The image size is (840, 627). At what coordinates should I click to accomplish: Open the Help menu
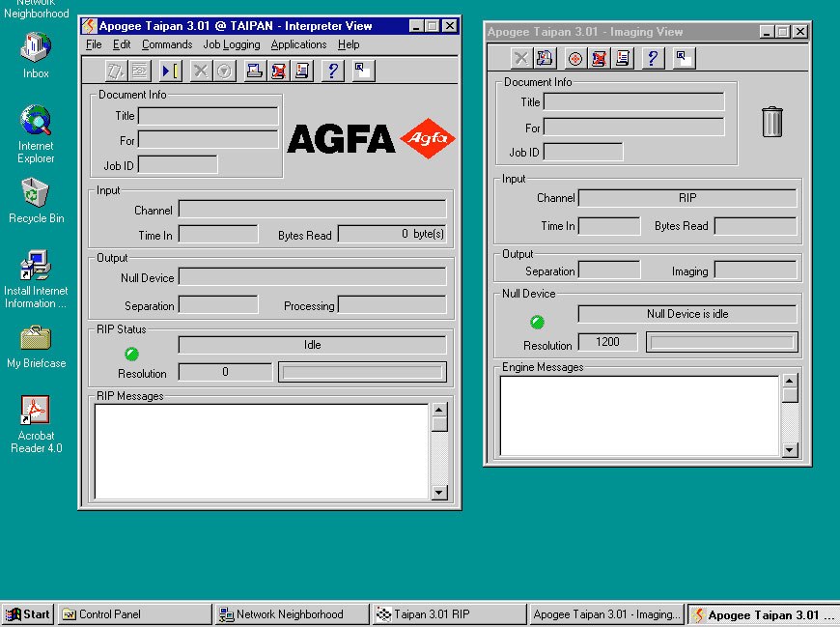click(349, 44)
